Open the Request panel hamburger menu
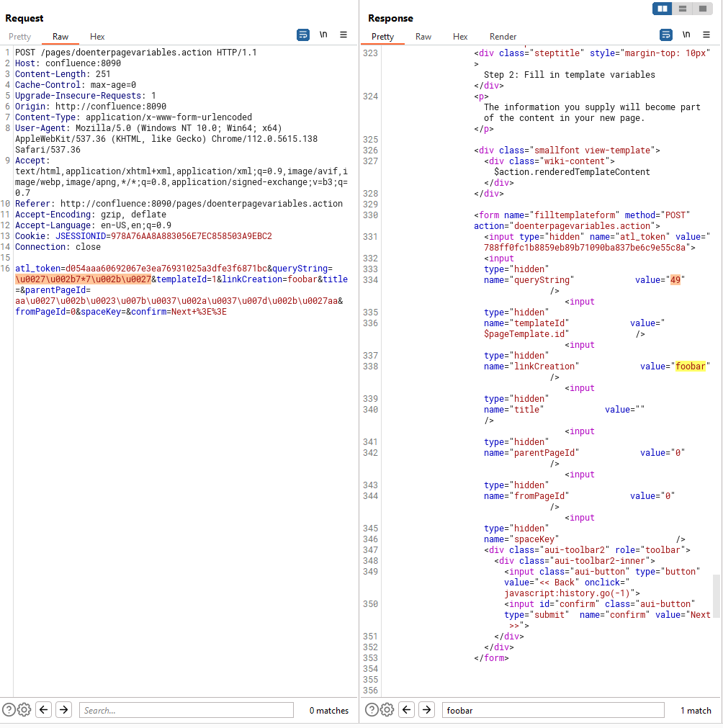This screenshot has height=728, width=723. 343,35
